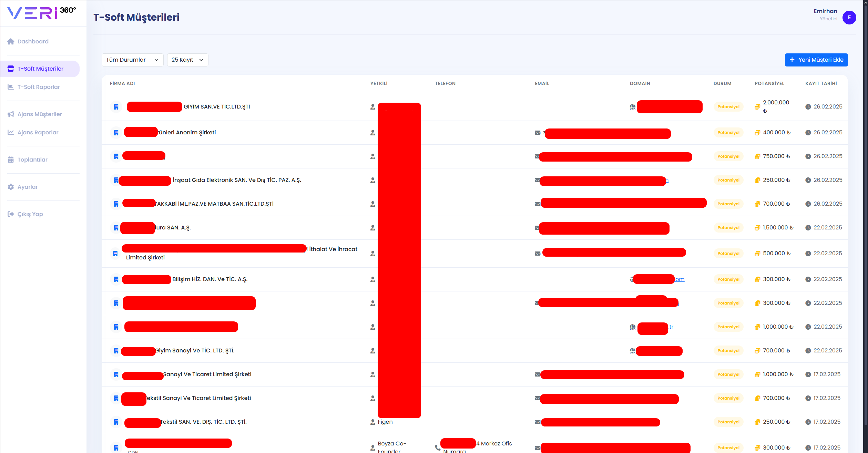Screen dimensions: 868x453
Task: Click the Potansiyel badge in the 1.500.000 ₺ row
Action: point(728,228)
